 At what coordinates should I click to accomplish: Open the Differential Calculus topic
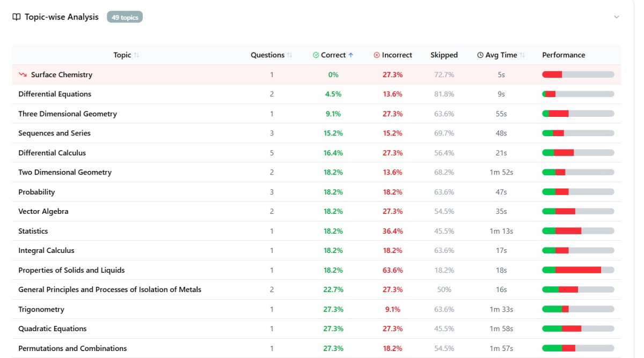(52, 153)
